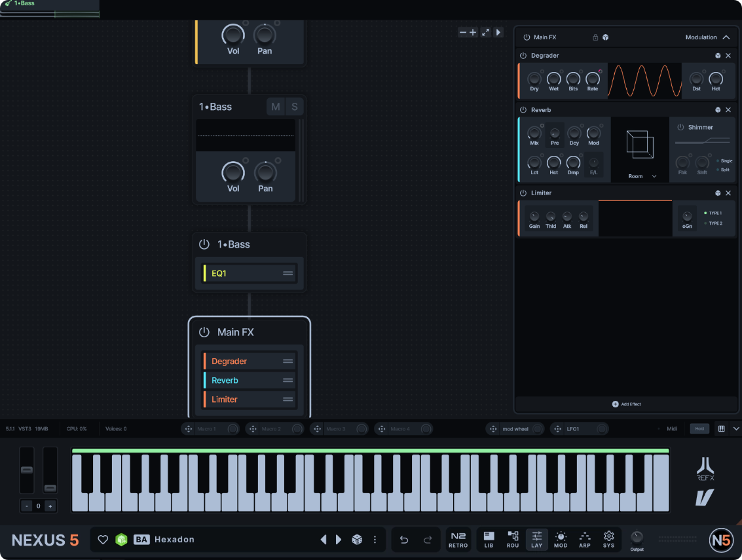
Task: Click the EQ1 drag handle icon
Action: (x=288, y=273)
